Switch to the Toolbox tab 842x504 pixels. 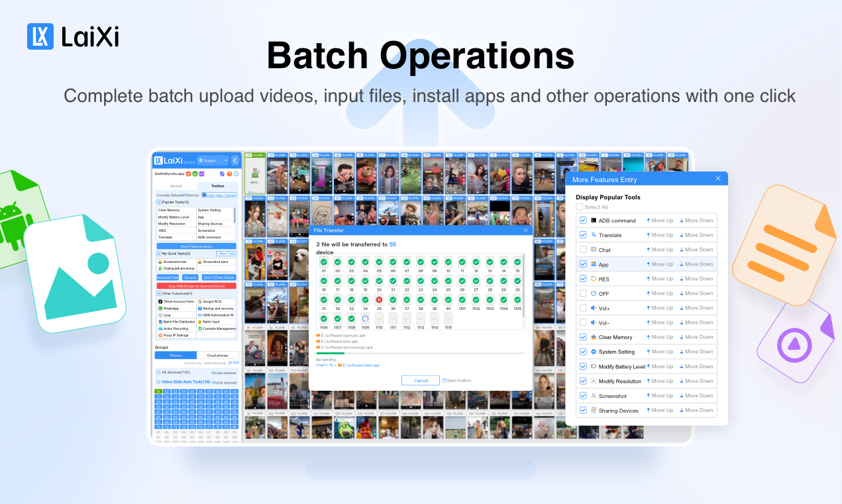[x=218, y=186]
